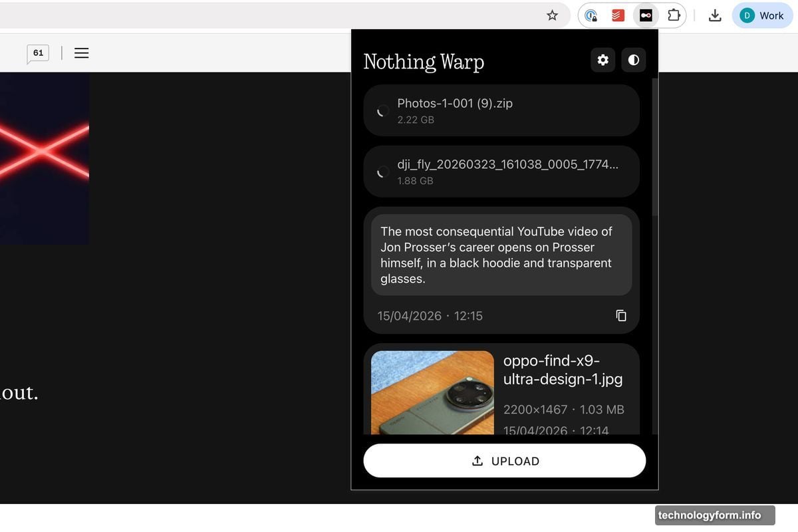This screenshot has width=798, height=532.
Task: Open the hamburger menu on the page
Action: pos(81,53)
